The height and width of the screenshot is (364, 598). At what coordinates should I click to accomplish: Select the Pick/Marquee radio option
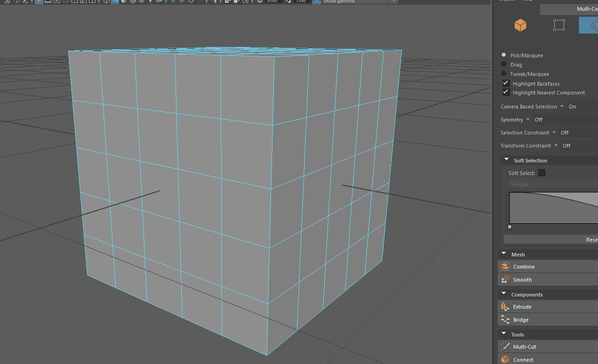pyautogui.click(x=503, y=55)
